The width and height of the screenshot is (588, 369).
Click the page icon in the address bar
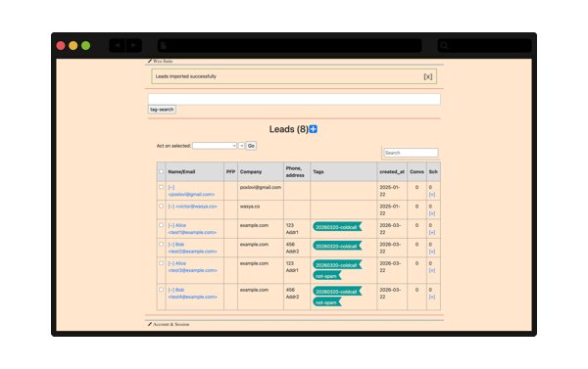tap(164, 46)
